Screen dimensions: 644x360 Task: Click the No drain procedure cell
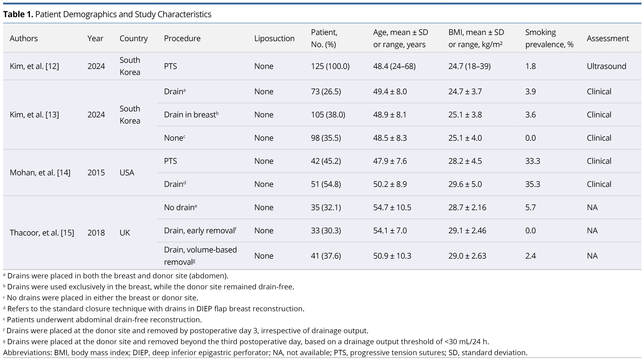(x=181, y=207)
